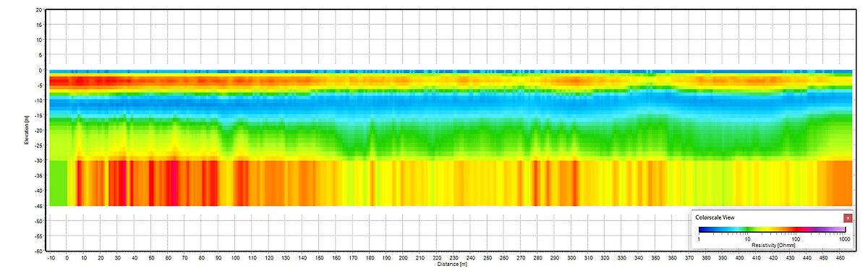The height and width of the screenshot is (271, 868).
Task: Select the green block left of the bottom layer
Action: coord(58,183)
